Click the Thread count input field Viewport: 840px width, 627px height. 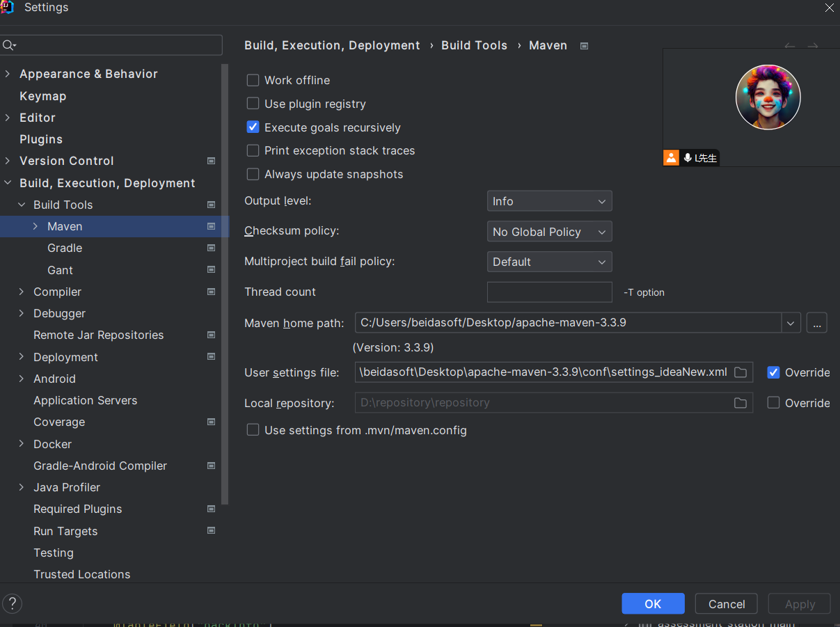[549, 292]
